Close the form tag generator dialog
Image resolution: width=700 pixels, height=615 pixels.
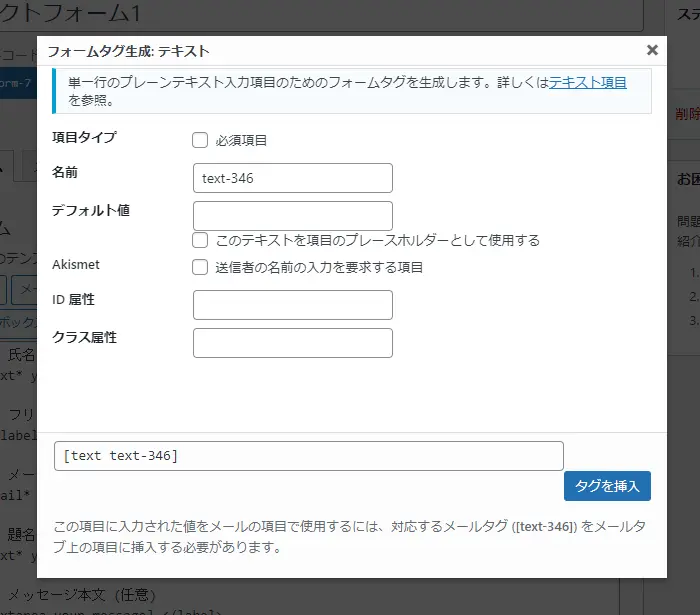pos(652,50)
